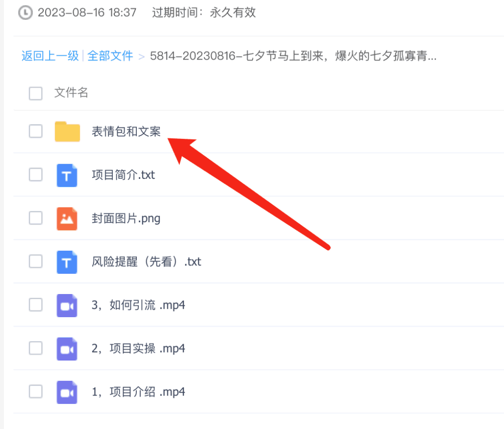The height and width of the screenshot is (429, 504).
Task: Select the checkbox for 封面图片.png
Action: point(35,218)
